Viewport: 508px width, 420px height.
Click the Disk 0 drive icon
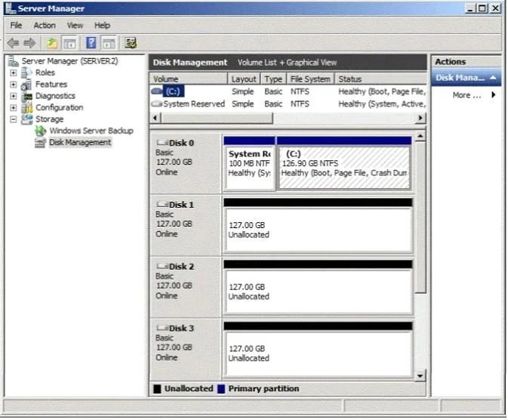click(162, 142)
